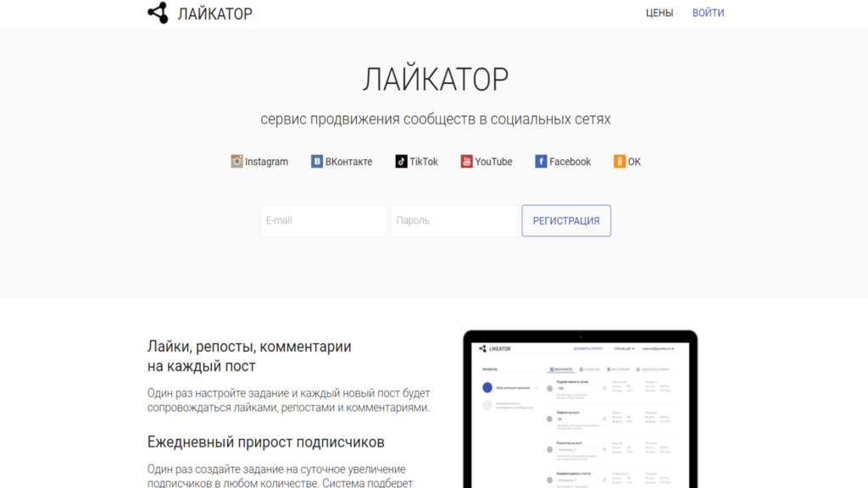This screenshot has height=488, width=868.
Task: Click the TikTok icon
Action: 401,161
